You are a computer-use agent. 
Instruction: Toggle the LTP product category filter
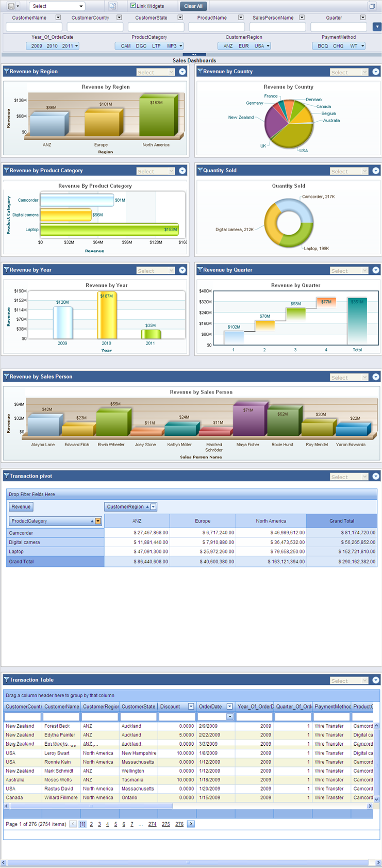[x=156, y=46]
